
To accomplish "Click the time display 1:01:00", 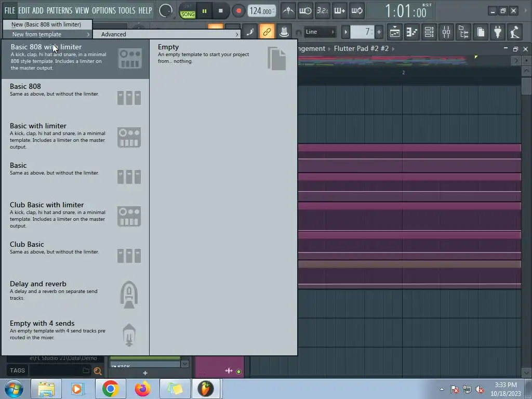I will point(406,11).
